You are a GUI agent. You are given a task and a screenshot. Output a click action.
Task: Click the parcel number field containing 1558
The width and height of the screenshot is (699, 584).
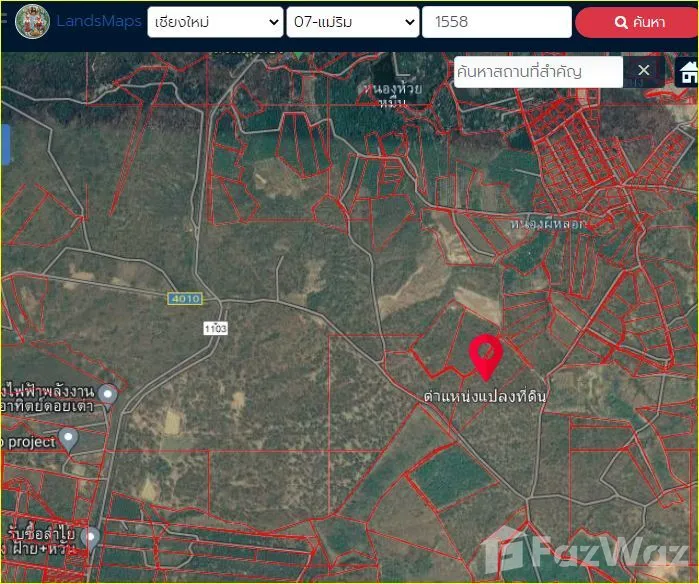496,22
